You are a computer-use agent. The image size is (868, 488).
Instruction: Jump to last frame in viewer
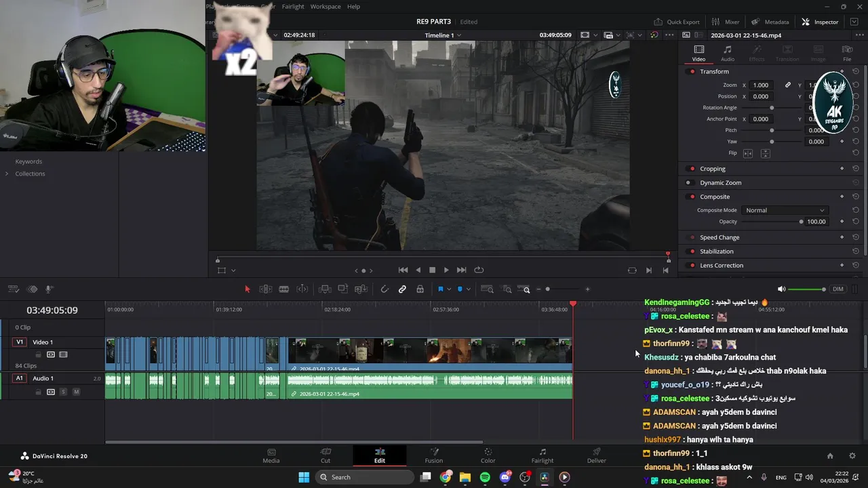click(x=461, y=270)
